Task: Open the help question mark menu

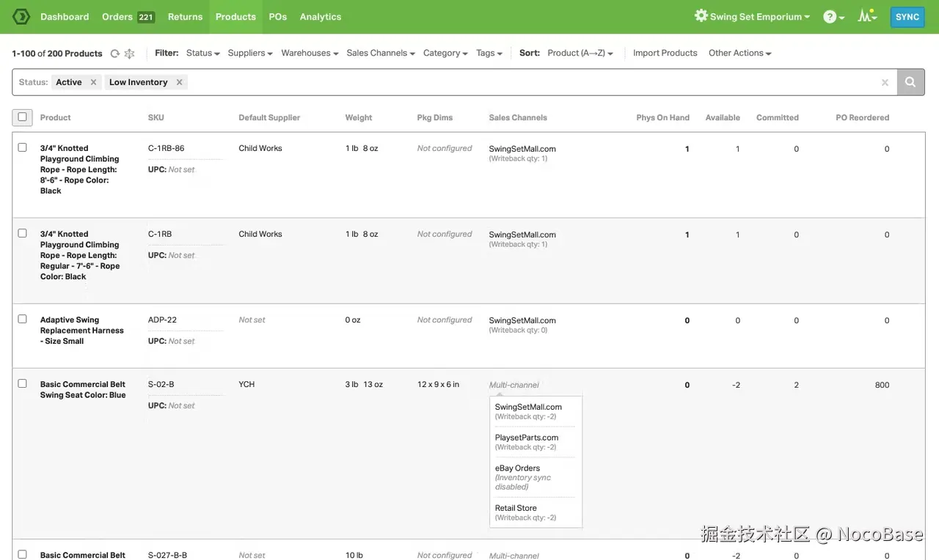Action: point(833,17)
